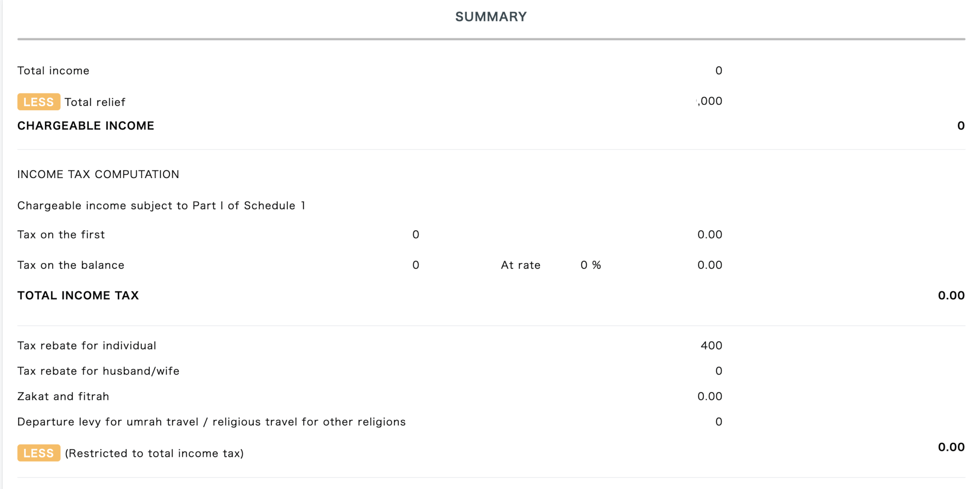Click the Tax on the balance label
Viewport: 980px width, 489px height.
click(71, 265)
